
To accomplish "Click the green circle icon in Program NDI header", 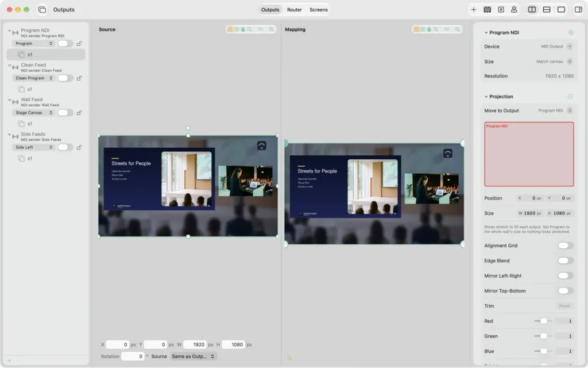I will [571, 33].
